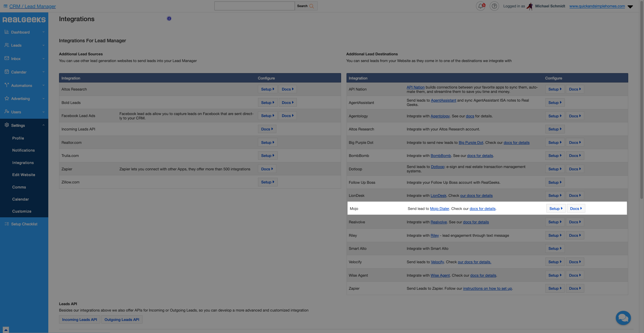The width and height of the screenshot is (644, 333).
Task: Click Docs for Altos Research lead source
Action: [287, 89]
